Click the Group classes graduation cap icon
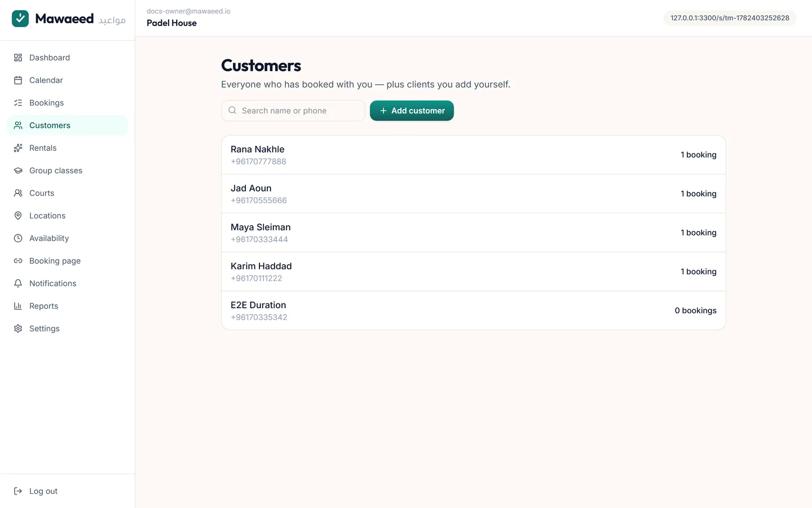Image resolution: width=812 pixels, height=508 pixels. [x=18, y=170]
